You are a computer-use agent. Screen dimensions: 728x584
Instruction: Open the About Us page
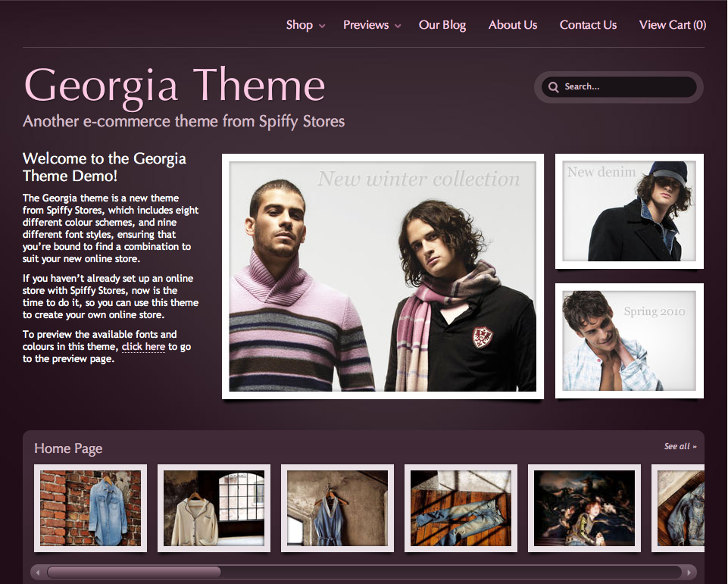coord(513,25)
